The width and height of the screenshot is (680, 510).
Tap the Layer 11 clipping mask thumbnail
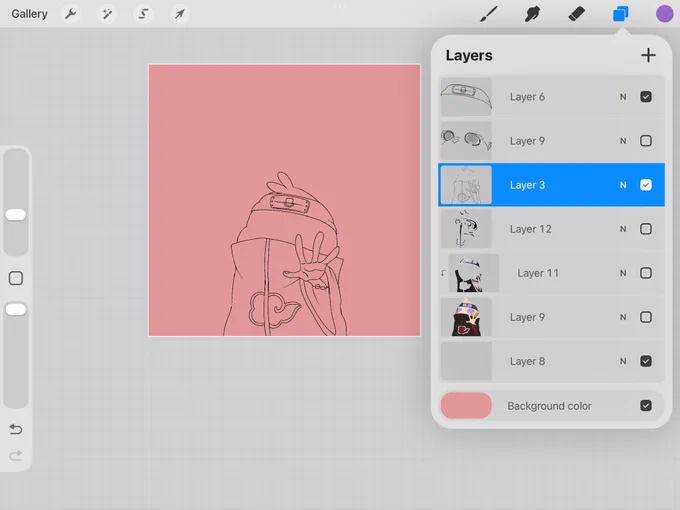[474, 273]
